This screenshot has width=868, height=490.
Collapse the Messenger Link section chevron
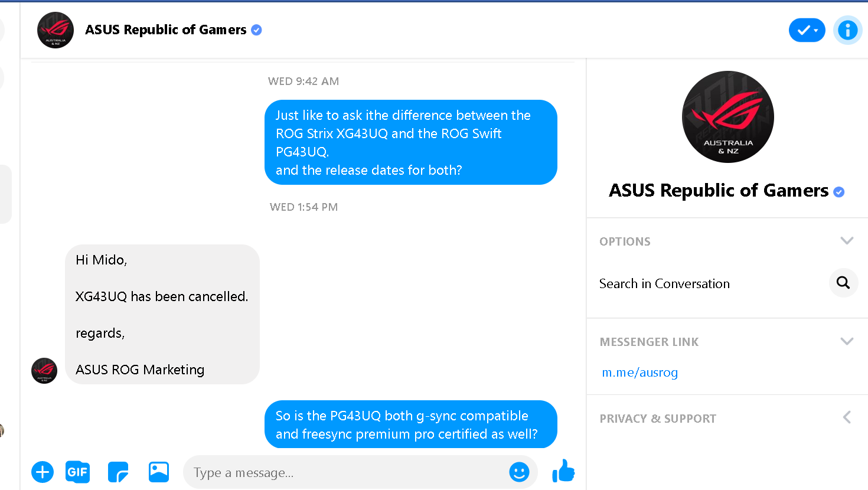[847, 341]
